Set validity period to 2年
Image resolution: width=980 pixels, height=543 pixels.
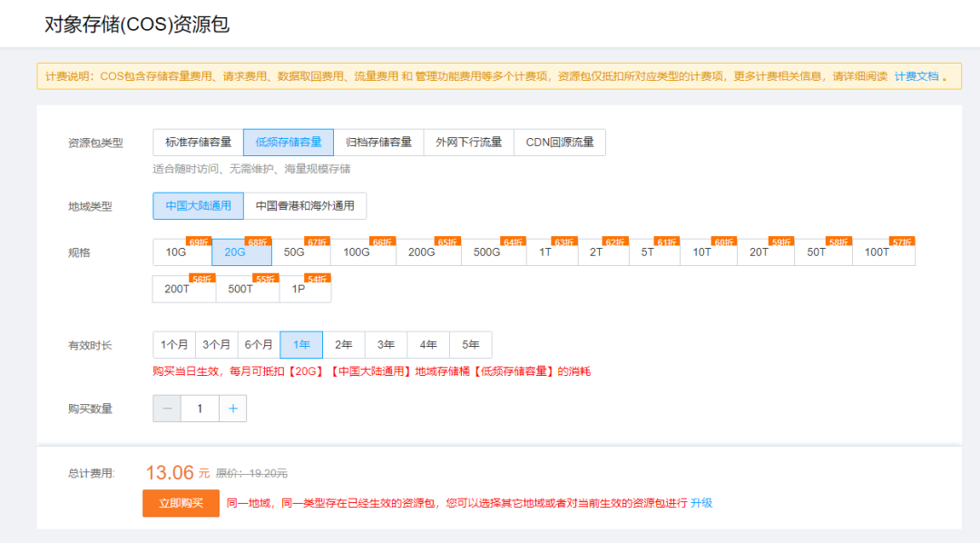[344, 345]
